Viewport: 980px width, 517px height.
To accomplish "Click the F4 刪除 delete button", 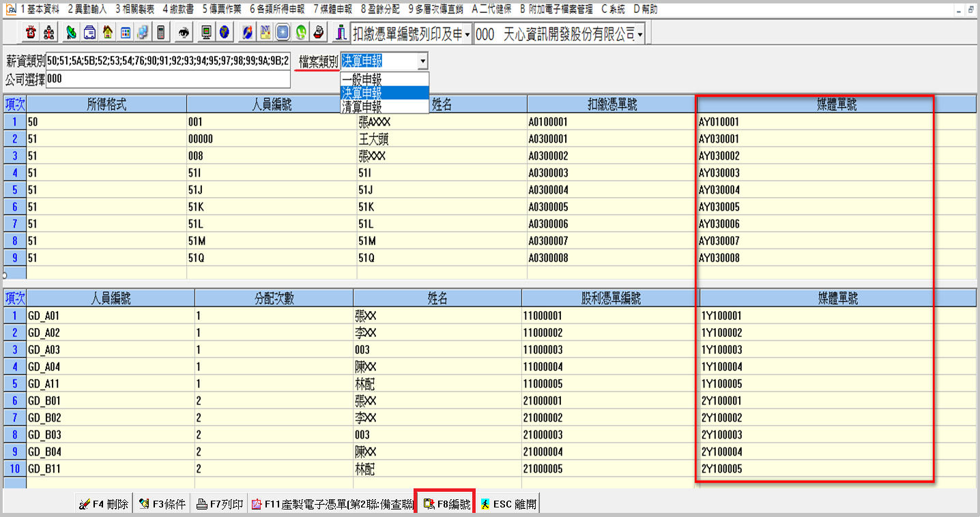I will [104, 505].
